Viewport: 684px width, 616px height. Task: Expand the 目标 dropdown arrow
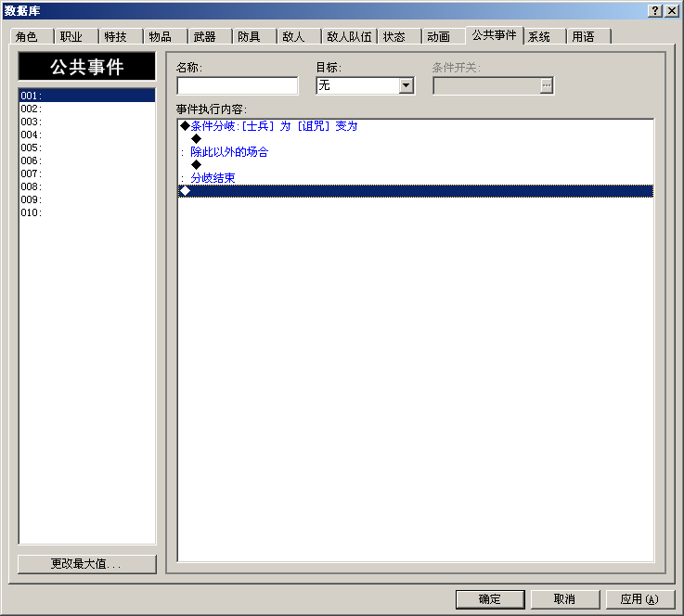[407, 85]
